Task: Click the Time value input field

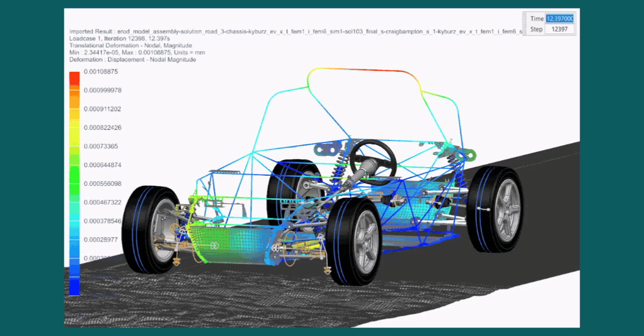Action: point(560,18)
